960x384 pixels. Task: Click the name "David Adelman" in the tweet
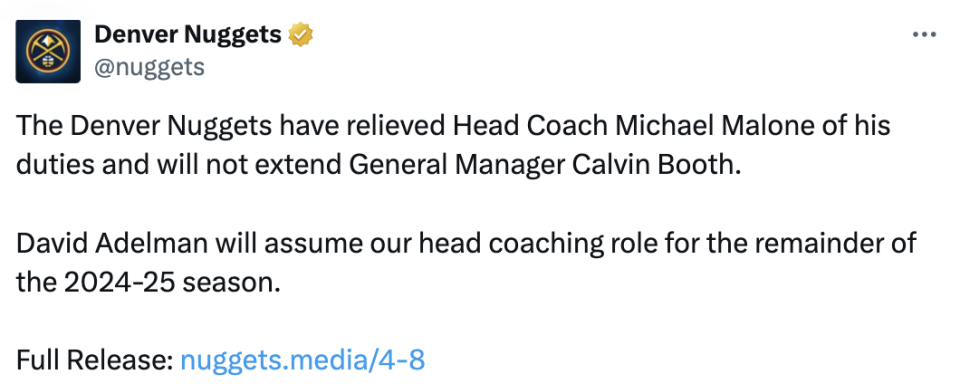[x=110, y=244]
